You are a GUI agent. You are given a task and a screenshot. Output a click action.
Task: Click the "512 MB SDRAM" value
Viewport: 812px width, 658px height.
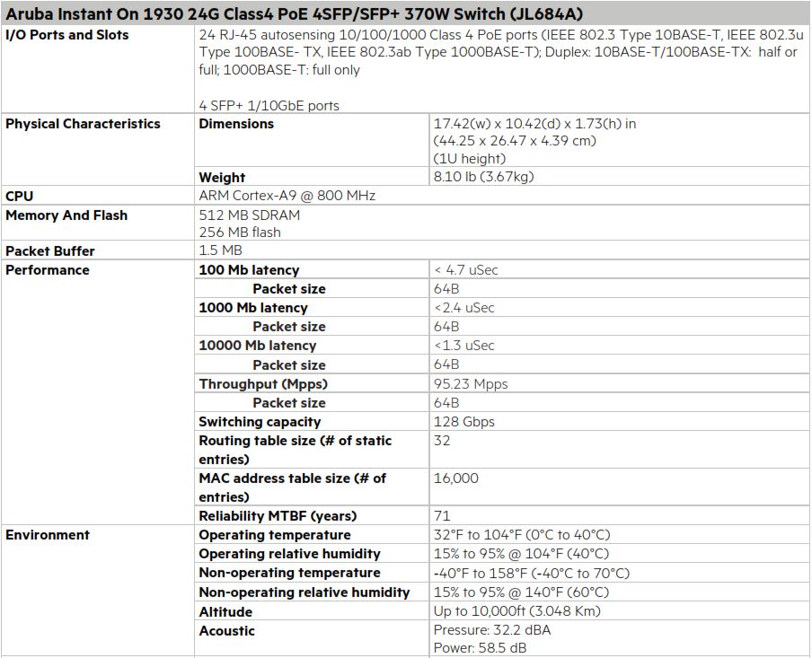pos(249,215)
